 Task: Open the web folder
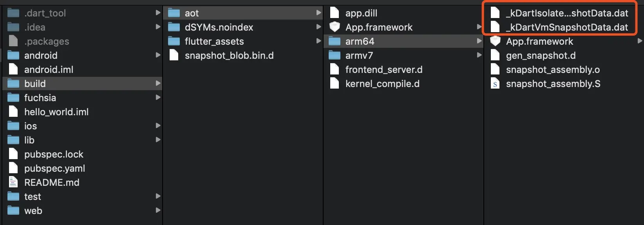tap(82, 210)
